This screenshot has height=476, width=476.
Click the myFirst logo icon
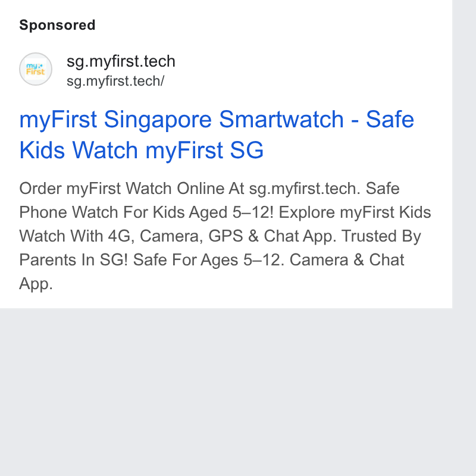click(36, 69)
